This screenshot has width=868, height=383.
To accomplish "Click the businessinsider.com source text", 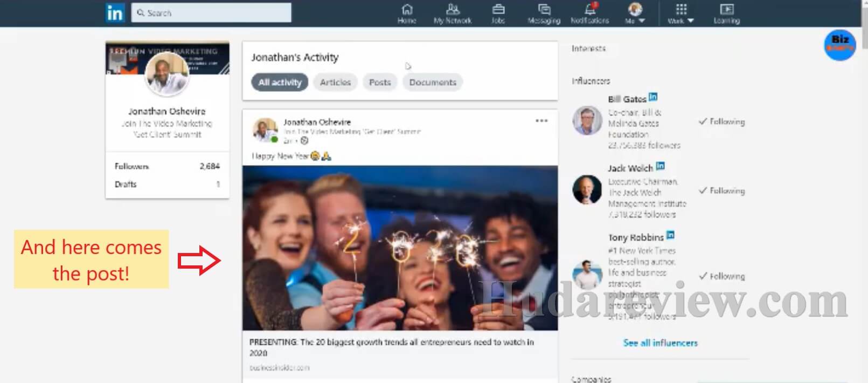I will [x=279, y=368].
